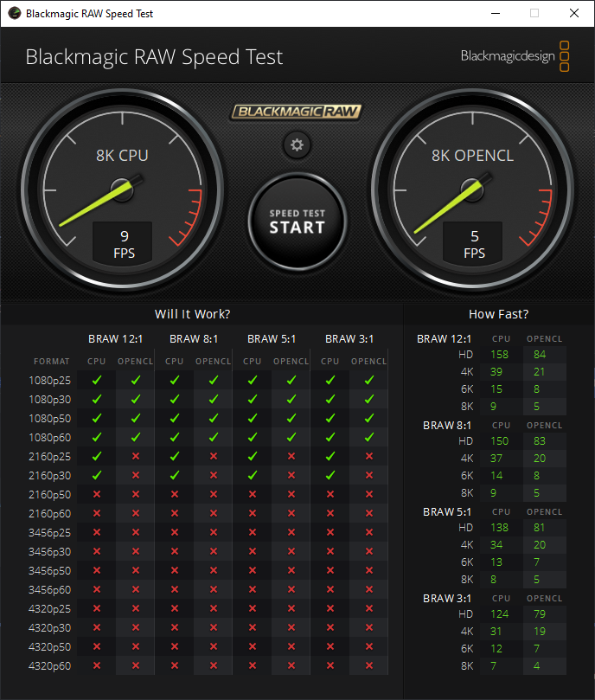The height and width of the screenshot is (700, 595).
Task: Click the 3456p25 BRAW 3:1 OPENCL cross
Action: coord(369,533)
